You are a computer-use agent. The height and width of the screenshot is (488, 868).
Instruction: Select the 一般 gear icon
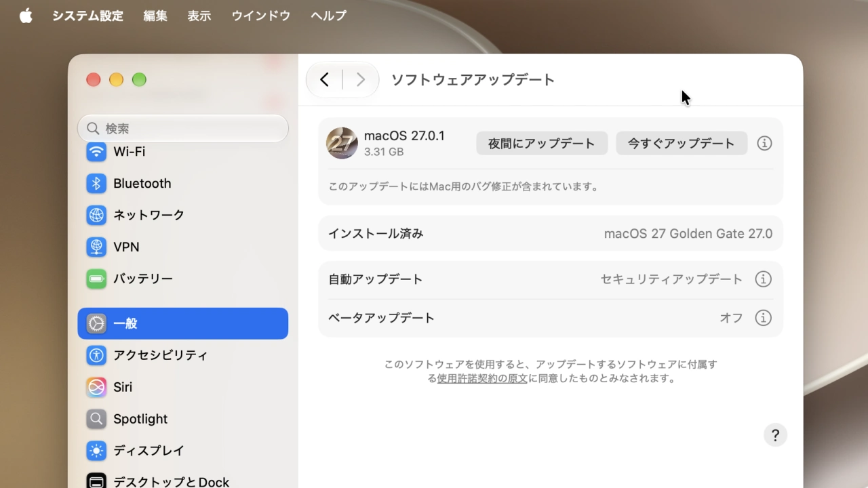pos(96,323)
